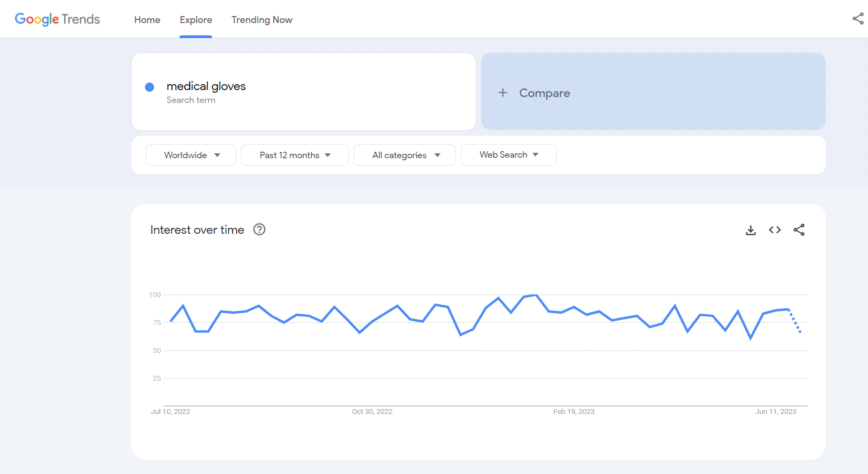Open the Web Search type dropdown
The image size is (868, 474).
point(508,155)
